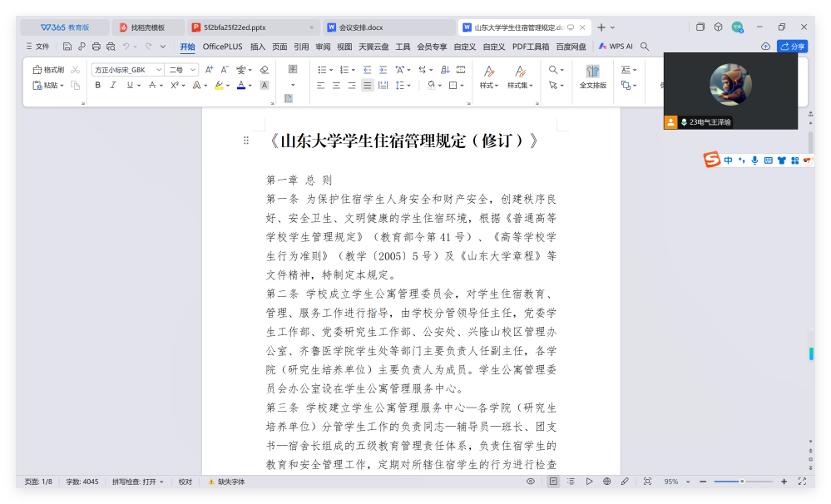
Task: Click the missing fonts warning
Action: 226,482
